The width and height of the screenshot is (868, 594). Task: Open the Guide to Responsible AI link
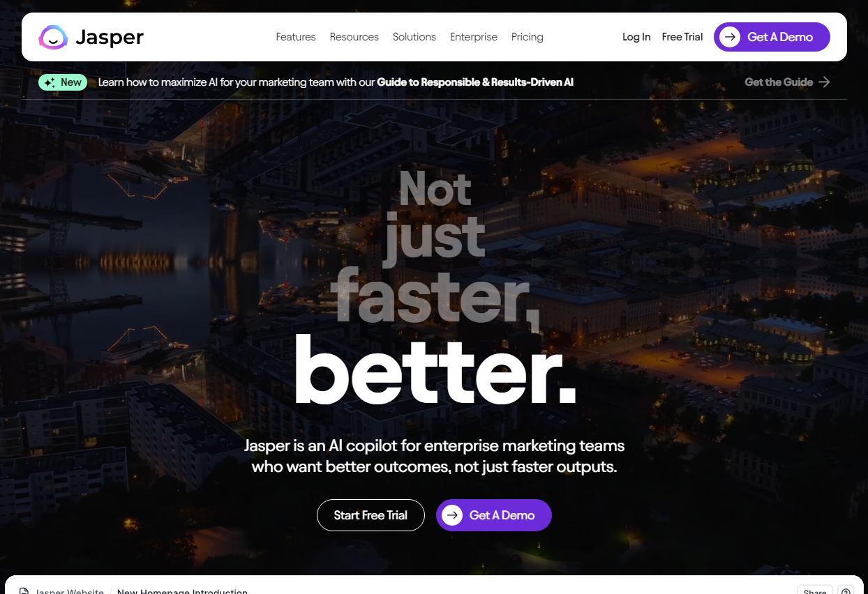click(475, 82)
